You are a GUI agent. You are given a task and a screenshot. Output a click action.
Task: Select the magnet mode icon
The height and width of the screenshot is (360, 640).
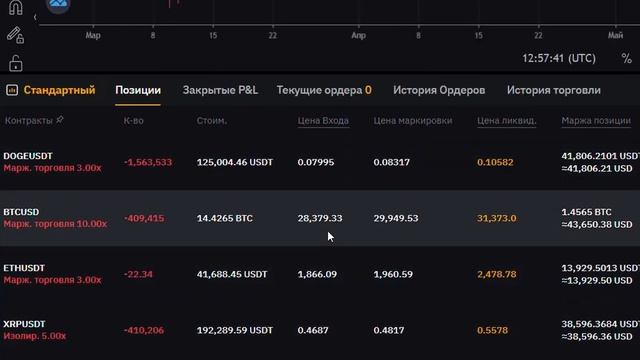pos(16,7)
